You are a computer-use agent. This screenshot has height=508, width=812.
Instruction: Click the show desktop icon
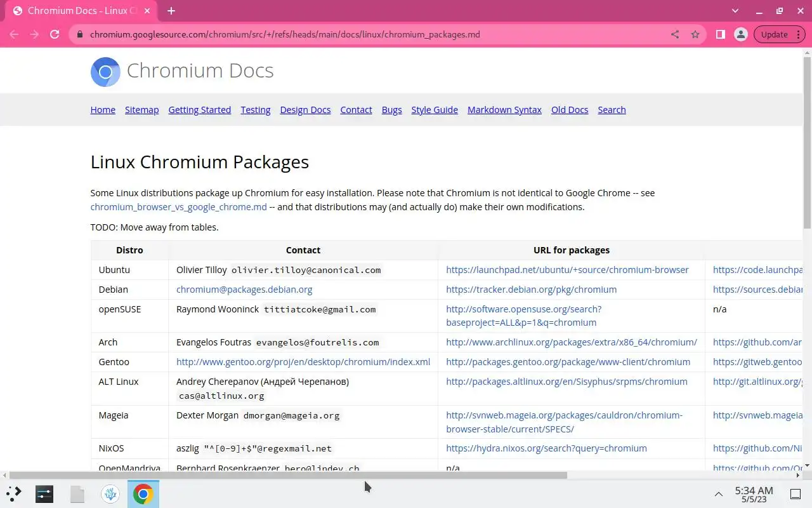click(x=796, y=494)
